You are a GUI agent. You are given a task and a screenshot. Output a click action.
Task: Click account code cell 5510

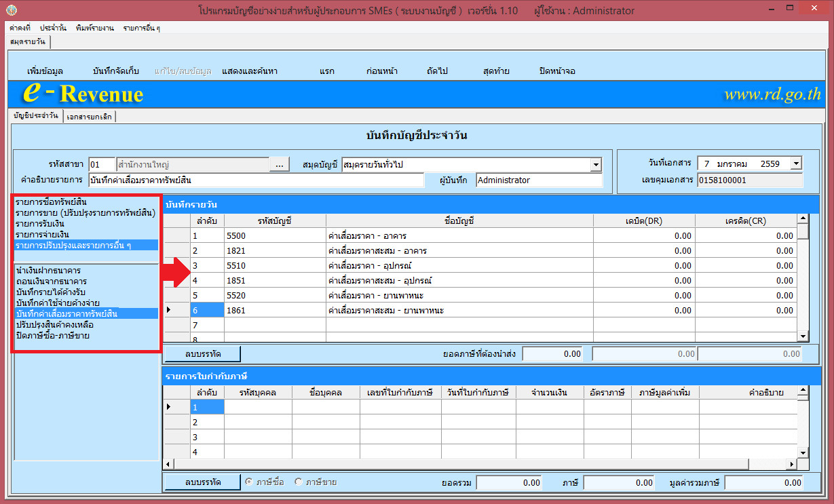coord(275,265)
